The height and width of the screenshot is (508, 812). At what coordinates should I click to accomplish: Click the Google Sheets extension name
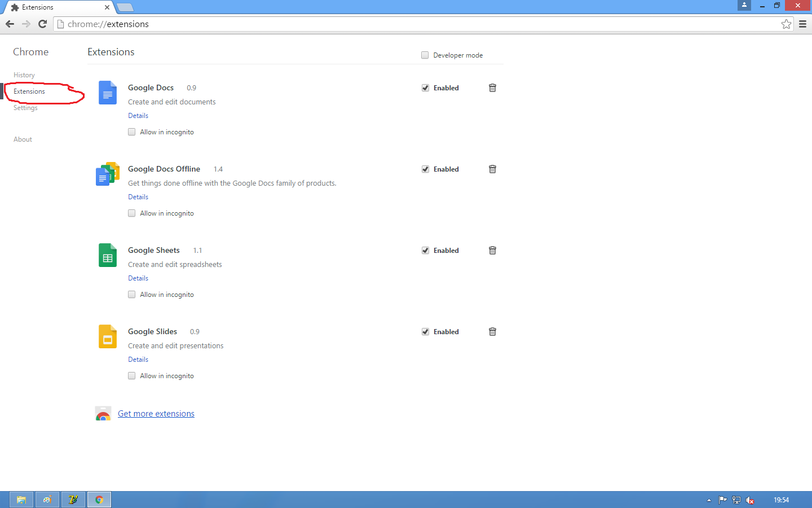coord(154,250)
